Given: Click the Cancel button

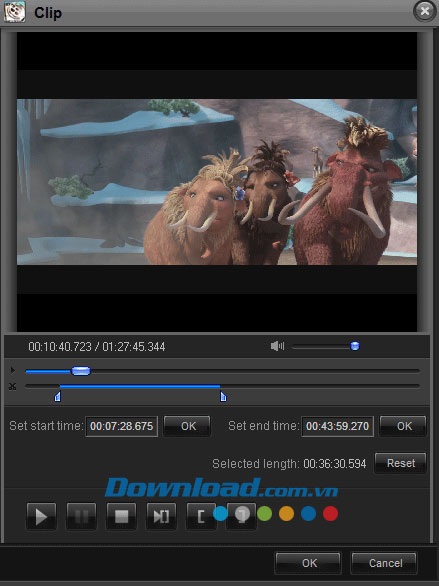Looking at the screenshot, I should pyautogui.click(x=385, y=563).
